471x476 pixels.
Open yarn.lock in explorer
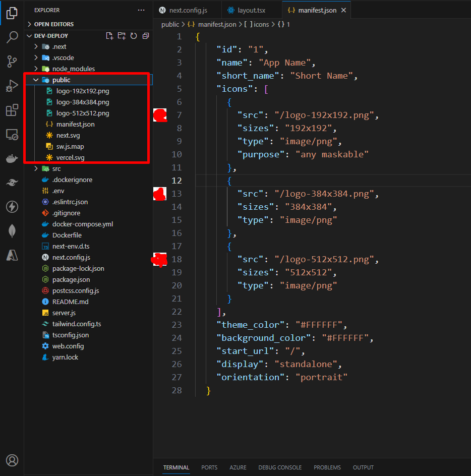coord(88,358)
